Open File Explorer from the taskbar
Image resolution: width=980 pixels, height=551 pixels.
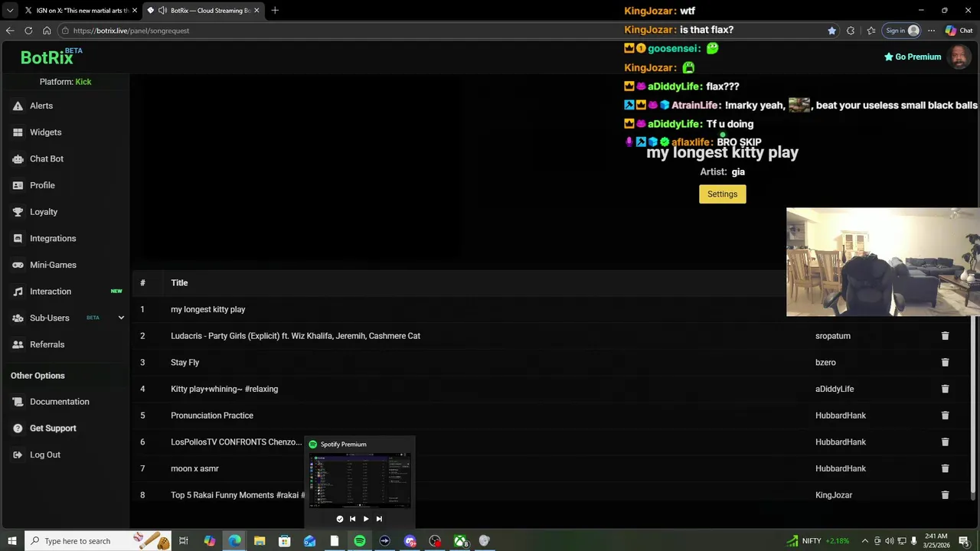(260, 541)
